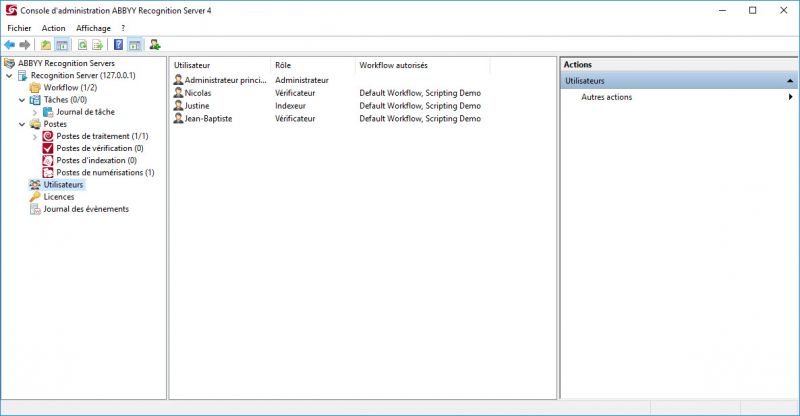This screenshot has width=800, height=416.
Task: Select Administrateur princi... user row
Action: point(226,80)
